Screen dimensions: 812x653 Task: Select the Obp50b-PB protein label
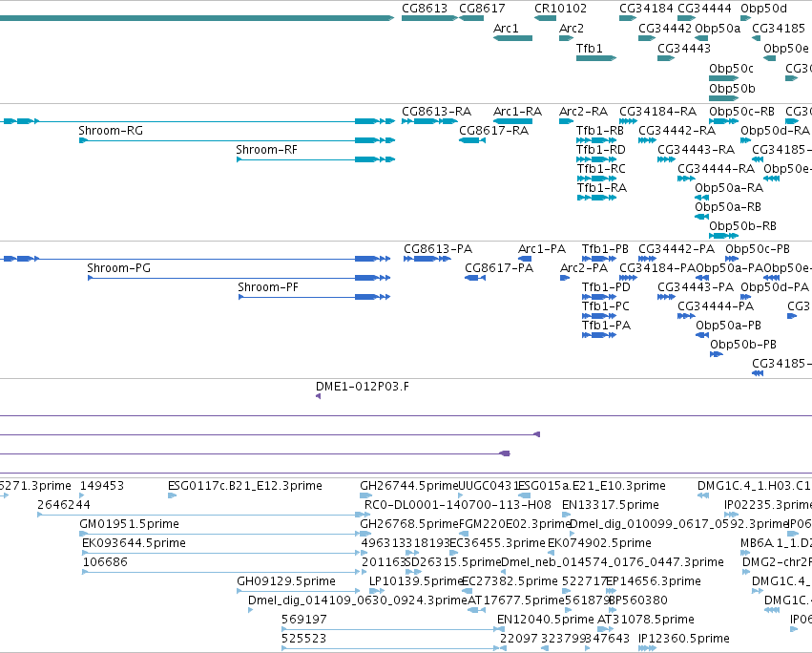(743, 346)
